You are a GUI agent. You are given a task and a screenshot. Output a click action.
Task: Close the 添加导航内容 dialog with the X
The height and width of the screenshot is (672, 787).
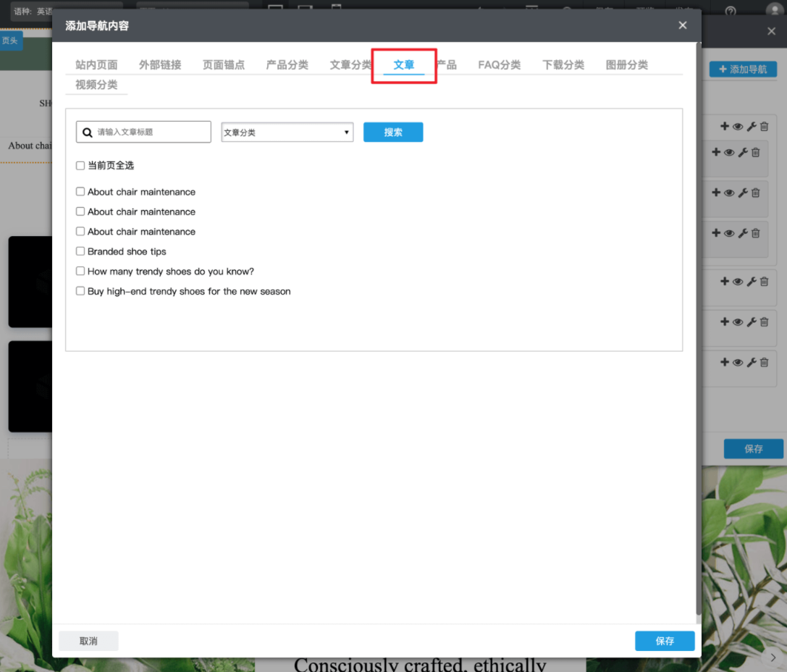point(682,25)
